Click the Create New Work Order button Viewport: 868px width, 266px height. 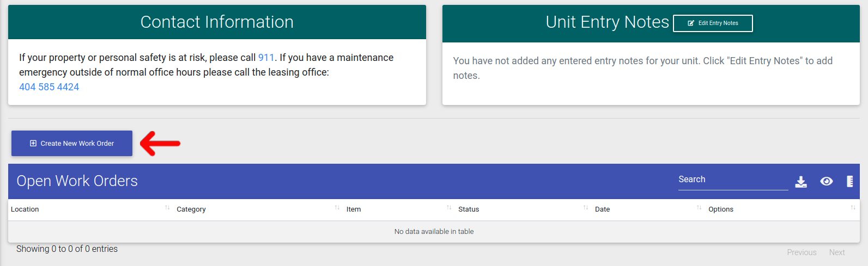click(x=72, y=144)
